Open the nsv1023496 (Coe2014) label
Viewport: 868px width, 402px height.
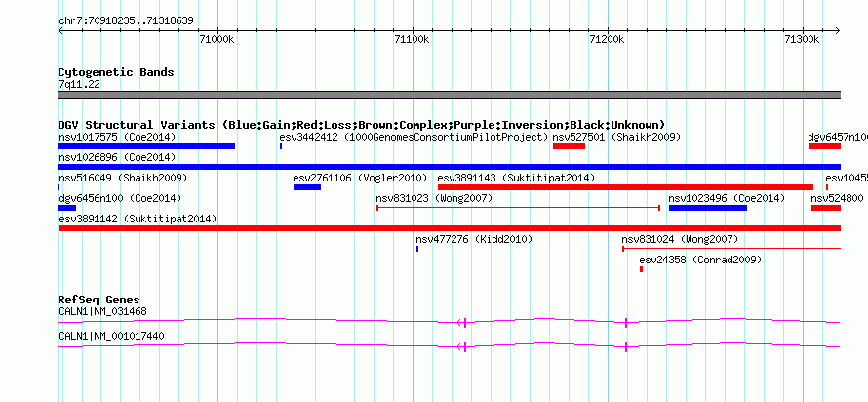[727, 198]
